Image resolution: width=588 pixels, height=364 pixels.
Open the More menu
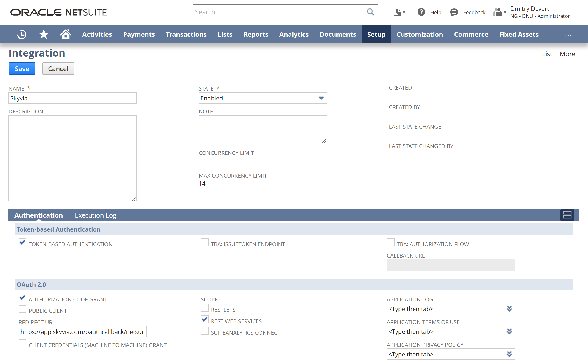point(567,54)
